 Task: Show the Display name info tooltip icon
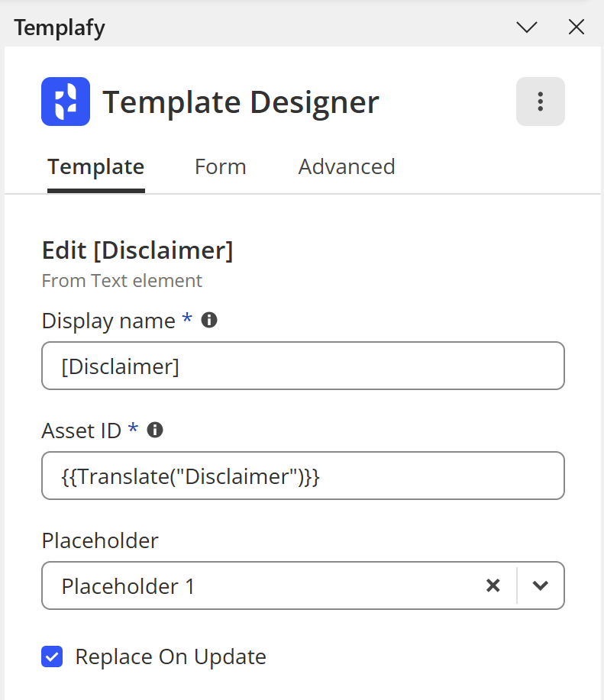(x=209, y=320)
